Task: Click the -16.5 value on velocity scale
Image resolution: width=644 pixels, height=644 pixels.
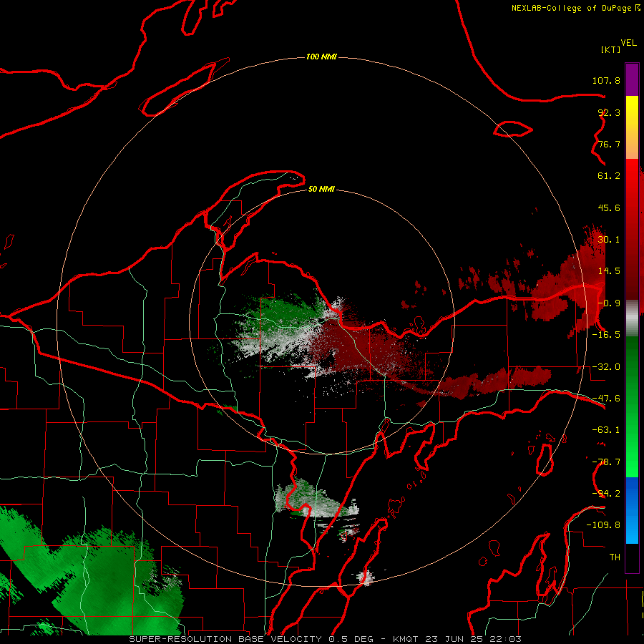Action: pos(606,335)
